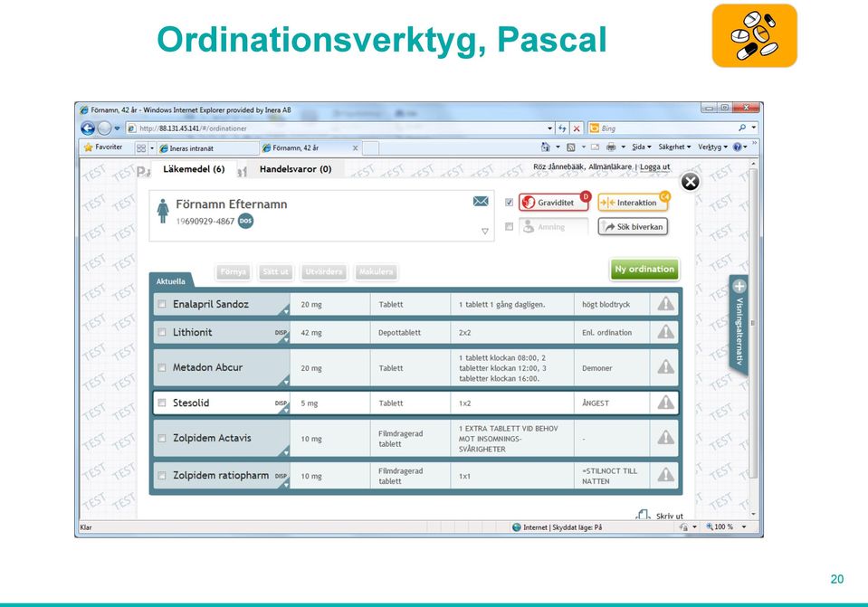Click the Skriv ut print icon
This screenshot has width=868, height=607.
(x=642, y=515)
